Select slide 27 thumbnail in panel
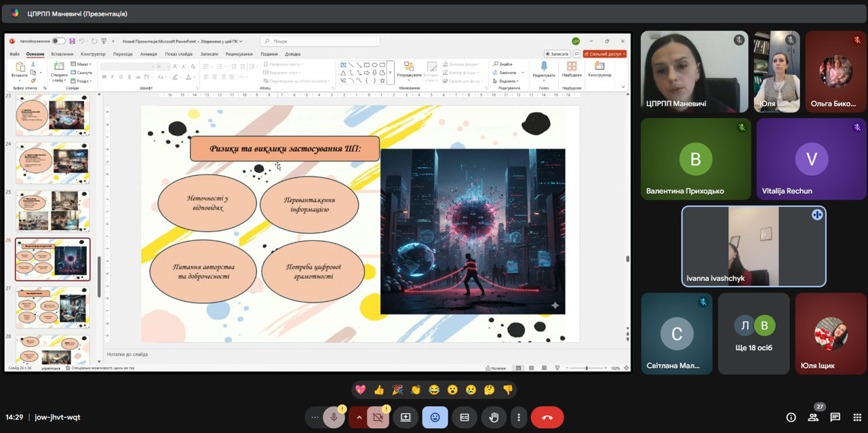This screenshot has height=433, width=868. [52, 307]
